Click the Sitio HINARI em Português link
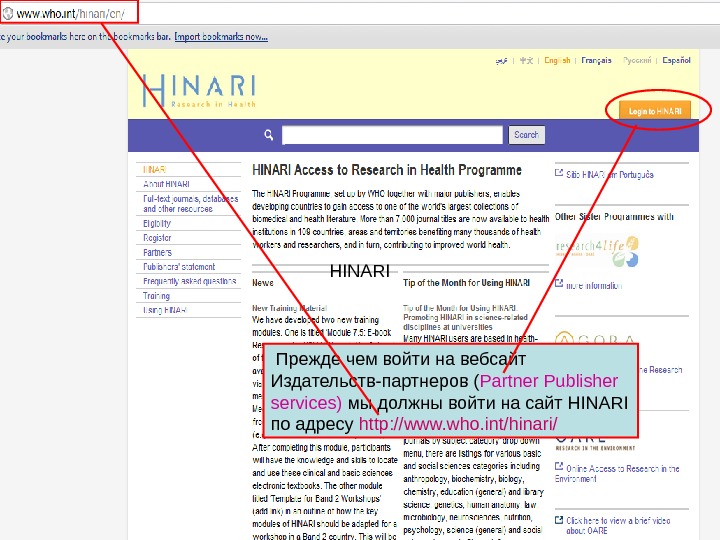Screen dimensions: 720x540 point(609,174)
